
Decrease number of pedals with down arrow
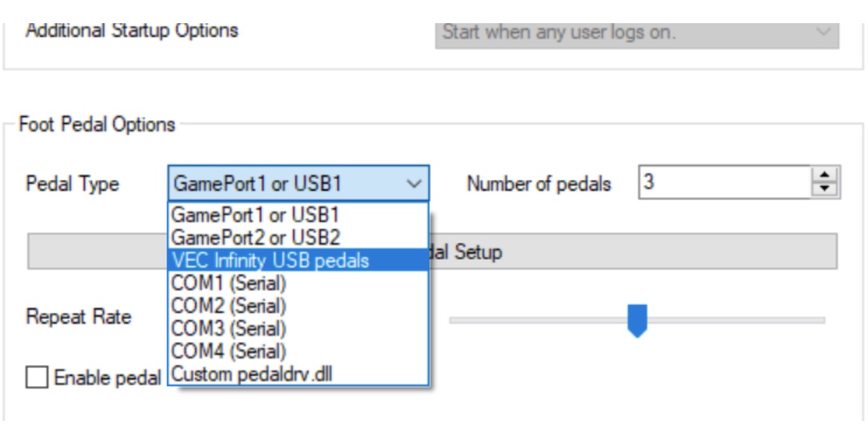click(824, 190)
